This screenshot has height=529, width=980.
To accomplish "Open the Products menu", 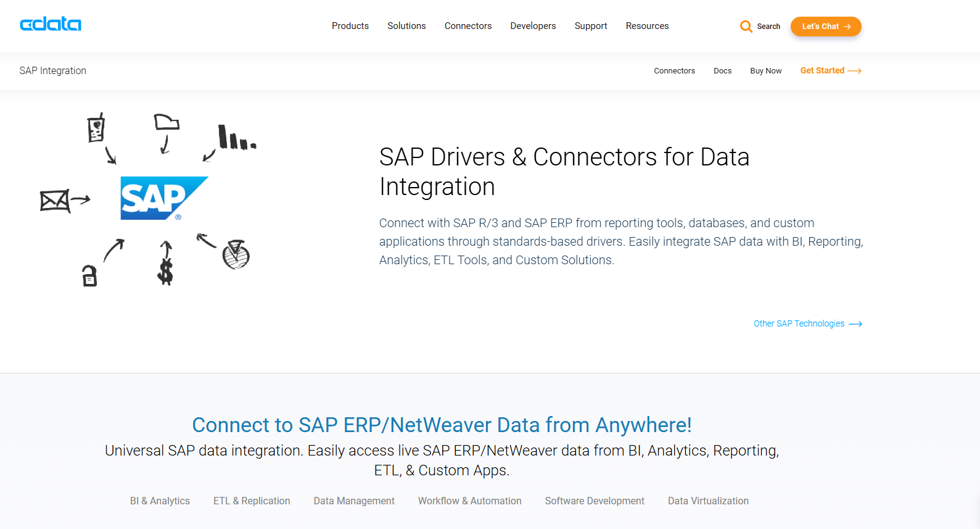I will pyautogui.click(x=350, y=26).
